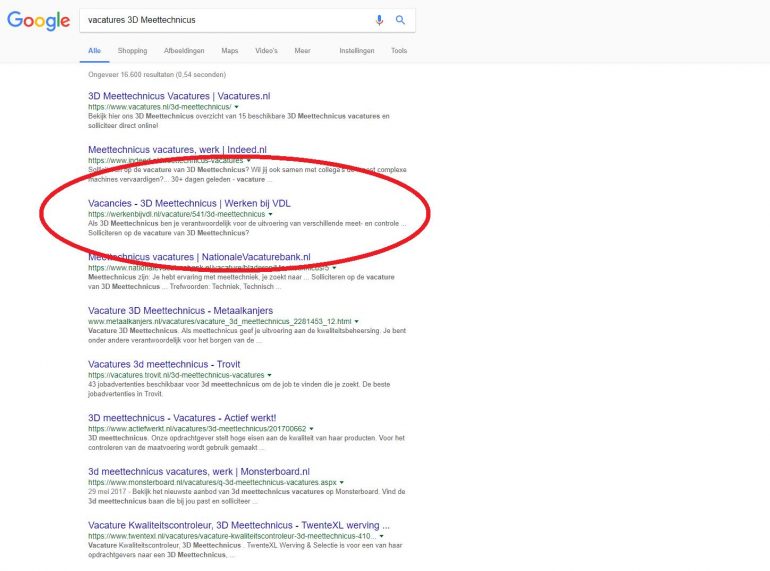Expand dropdown arrow next to metaalkanjers.nl URL
This screenshot has width=770, height=571.
[x=357, y=322]
